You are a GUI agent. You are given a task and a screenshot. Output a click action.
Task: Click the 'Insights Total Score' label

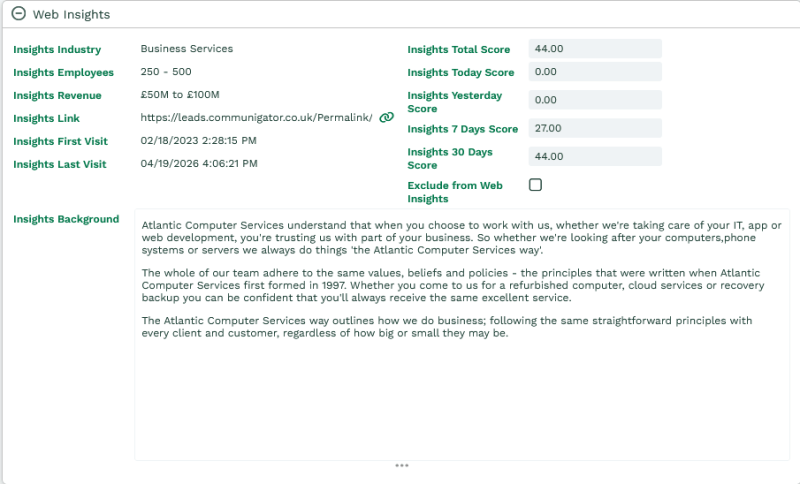pyautogui.click(x=459, y=49)
